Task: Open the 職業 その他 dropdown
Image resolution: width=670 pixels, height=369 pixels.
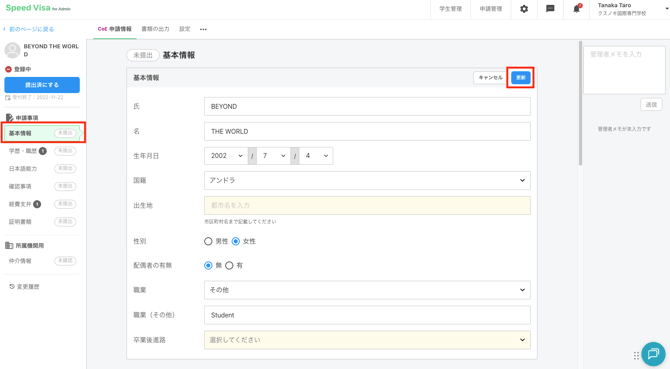Action: 367,290
